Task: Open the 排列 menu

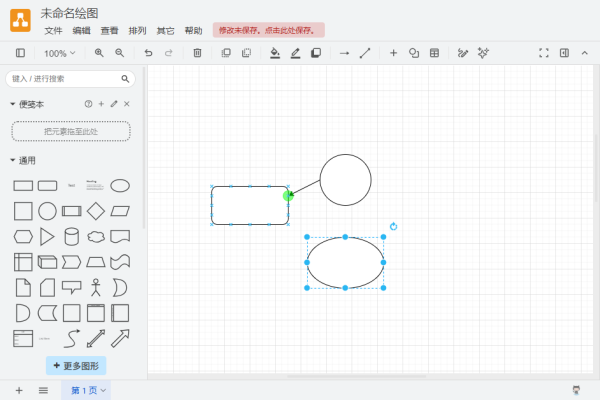Action: pyautogui.click(x=137, y=31)
